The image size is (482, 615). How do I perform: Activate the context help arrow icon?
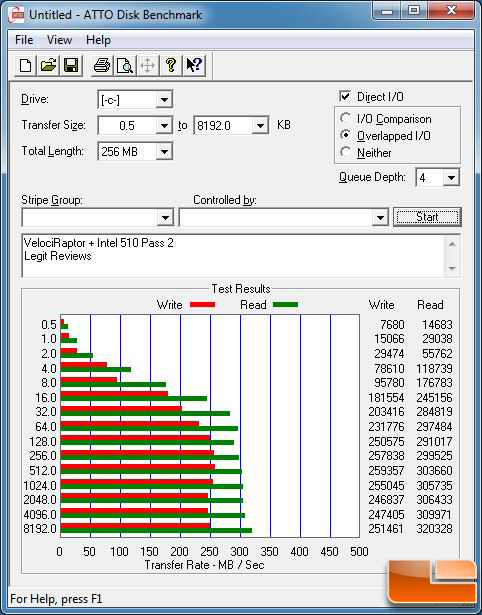[194, 65]
